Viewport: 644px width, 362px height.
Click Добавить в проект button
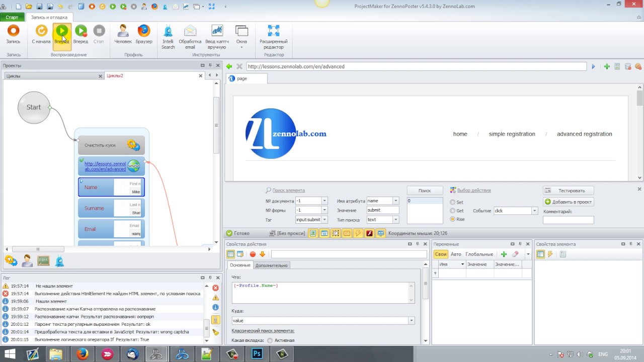pos(568,202)
